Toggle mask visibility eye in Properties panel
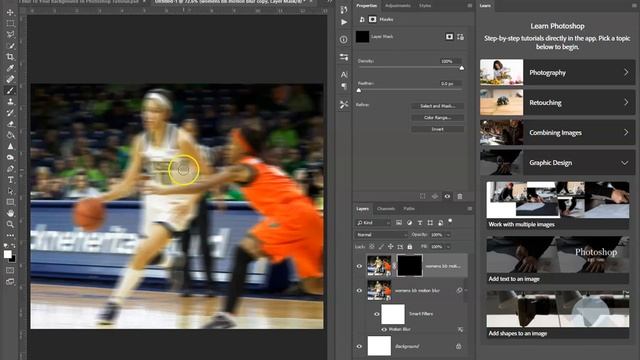 [447, 196]
